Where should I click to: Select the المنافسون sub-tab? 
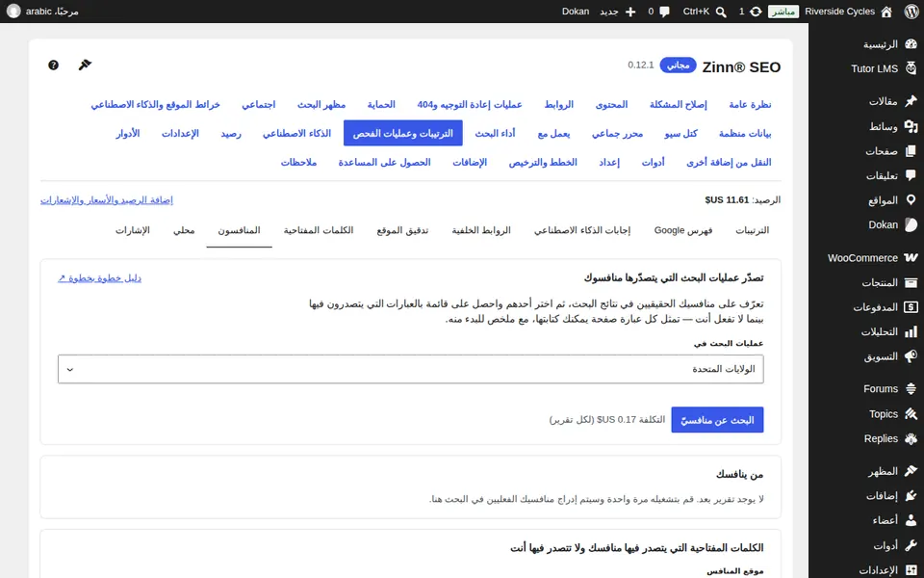tap(240, 230)
